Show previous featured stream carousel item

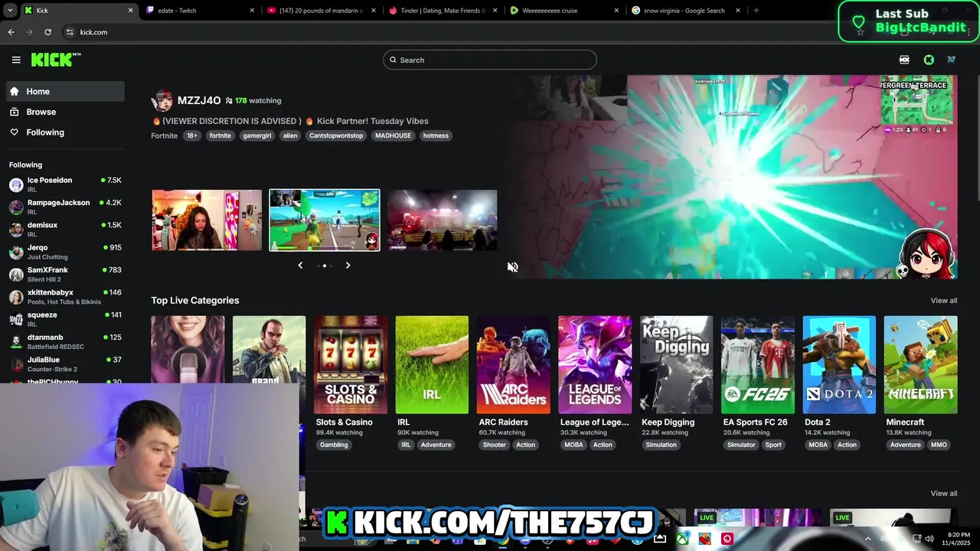tap(300, 266)
